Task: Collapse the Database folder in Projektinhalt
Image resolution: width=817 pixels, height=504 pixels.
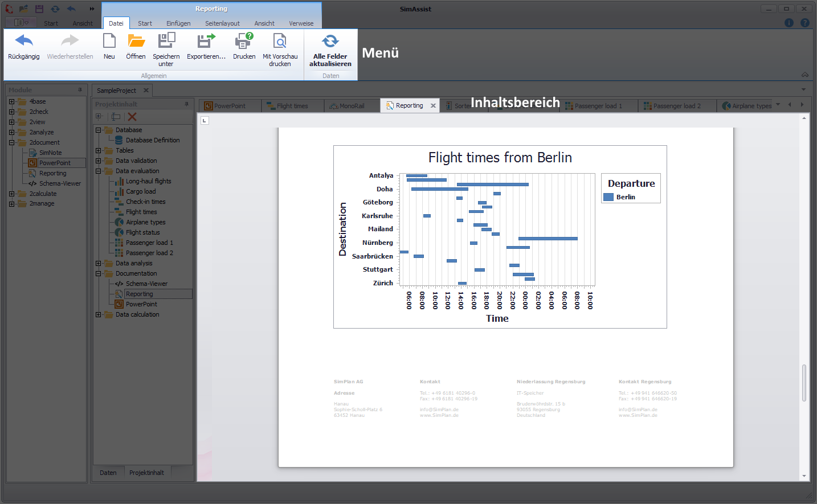Action: pos(98,130)
